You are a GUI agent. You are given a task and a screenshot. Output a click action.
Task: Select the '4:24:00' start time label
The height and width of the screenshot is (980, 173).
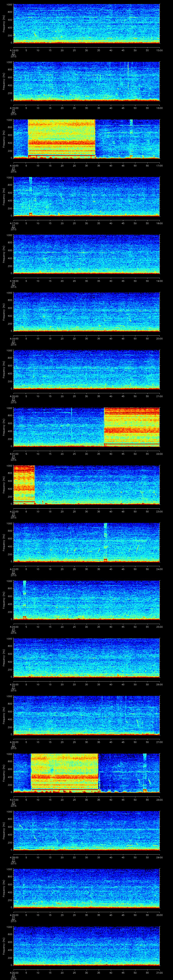coord(14,627)
